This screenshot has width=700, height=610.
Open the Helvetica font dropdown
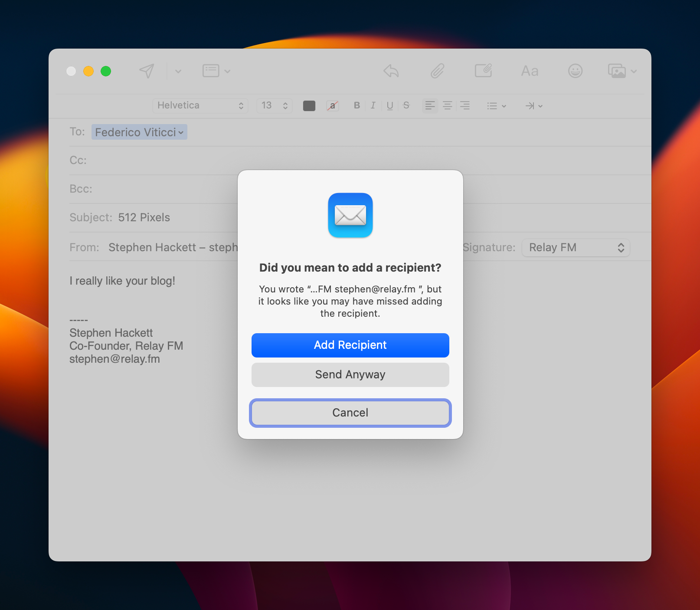click(200, 105)
